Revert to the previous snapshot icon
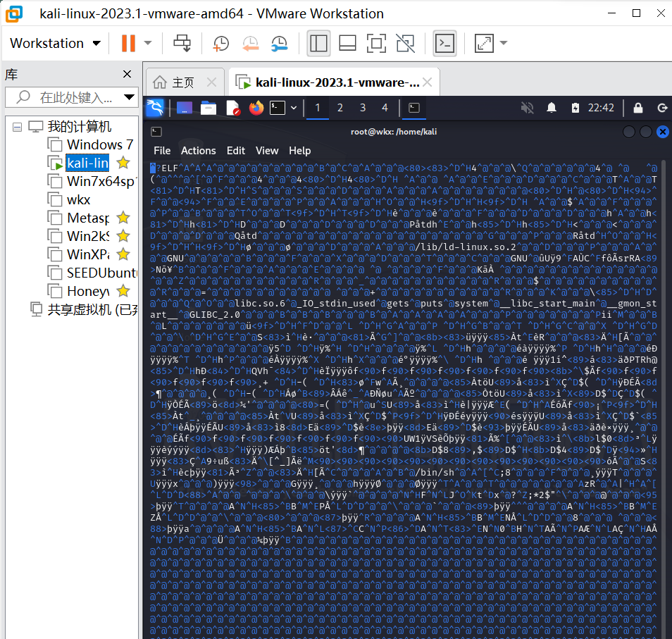This screenshot has height=639, width=672. [250, 43]
